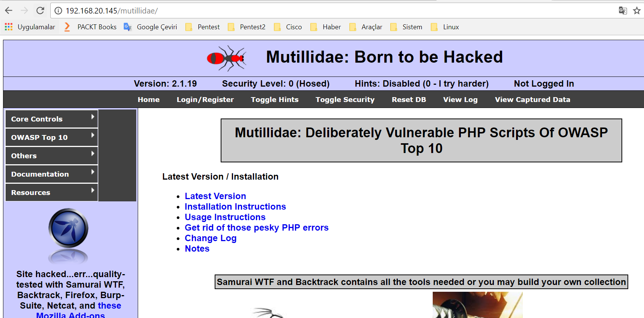Open Get rid of those pesky PHP errors
This screenshot has width=644, height=318.
(257, 228)
